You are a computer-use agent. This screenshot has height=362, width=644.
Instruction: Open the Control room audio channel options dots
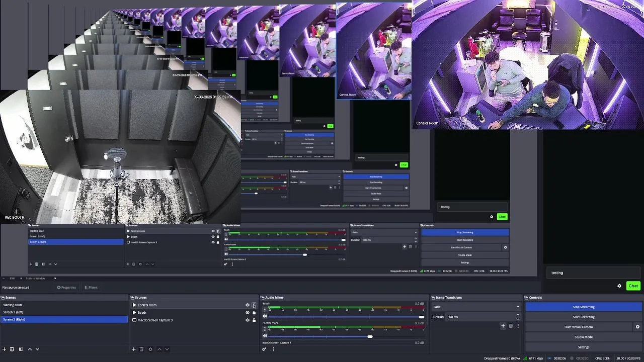coord(265,329)
